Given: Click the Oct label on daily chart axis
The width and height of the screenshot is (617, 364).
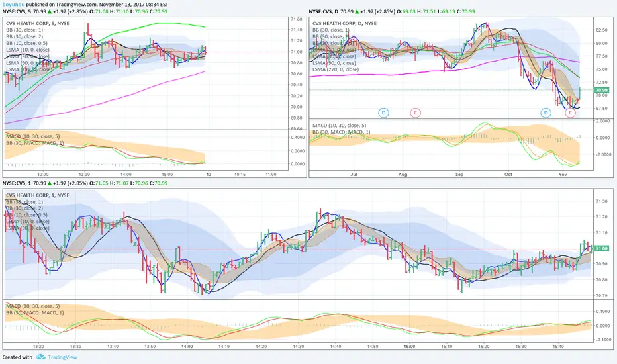Looking at the screenshot, I should pyautogui.click(x=508, y=174).
